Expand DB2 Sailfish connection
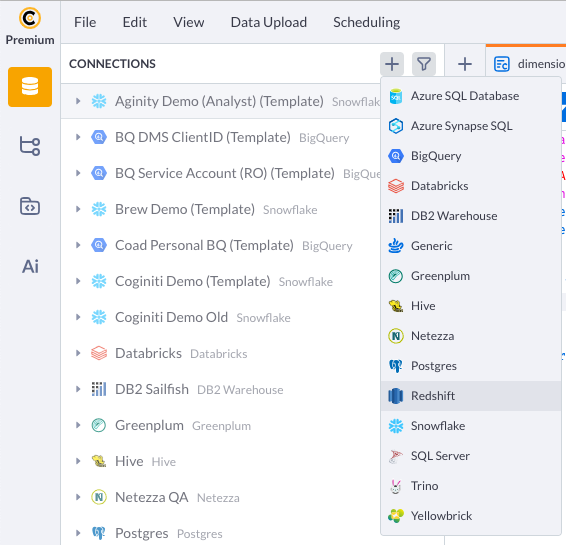 pyautogui.click(x=78, y=389)
